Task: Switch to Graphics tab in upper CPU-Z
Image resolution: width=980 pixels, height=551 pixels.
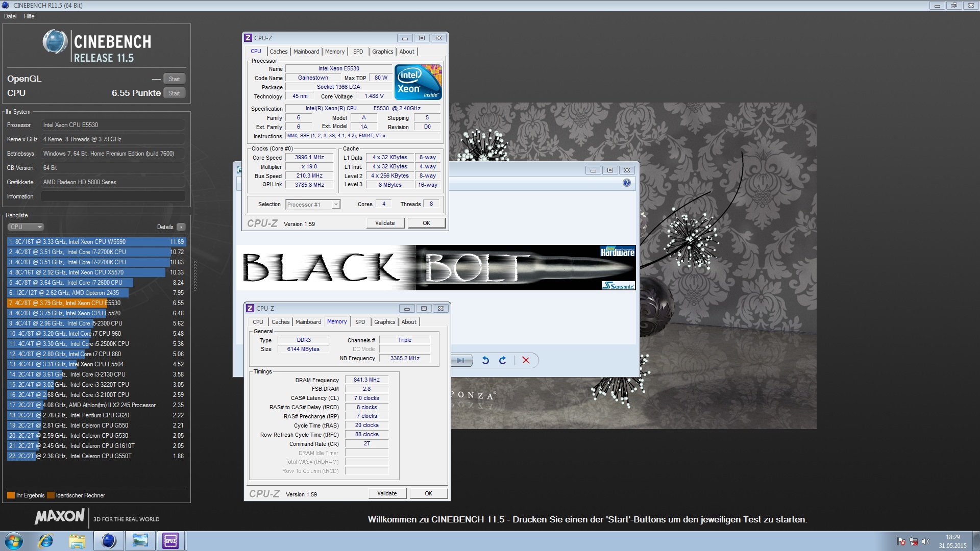Action: tap(383, 52)
